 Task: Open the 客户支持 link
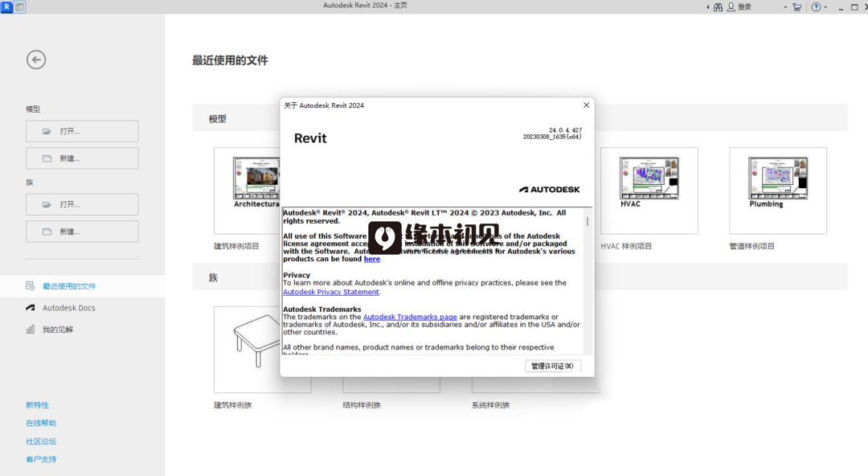tap(41, 459)
